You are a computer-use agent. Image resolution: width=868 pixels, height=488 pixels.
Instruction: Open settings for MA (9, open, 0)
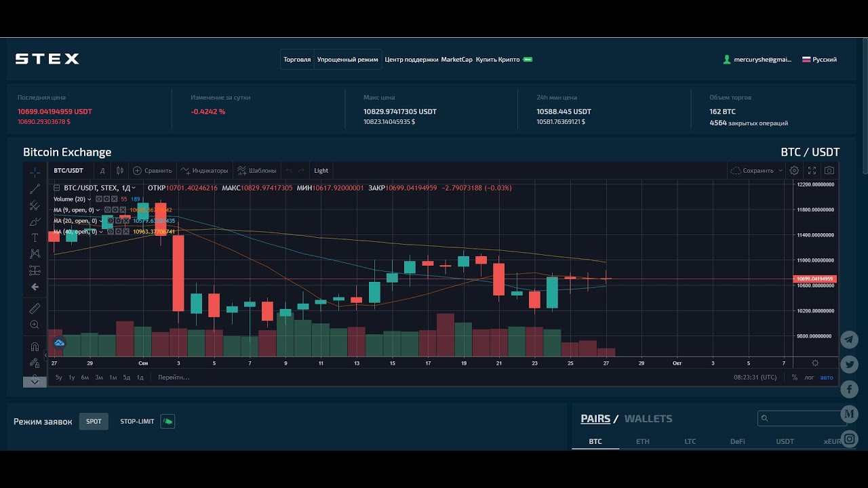pyautogui.click(x=115, y=210)
